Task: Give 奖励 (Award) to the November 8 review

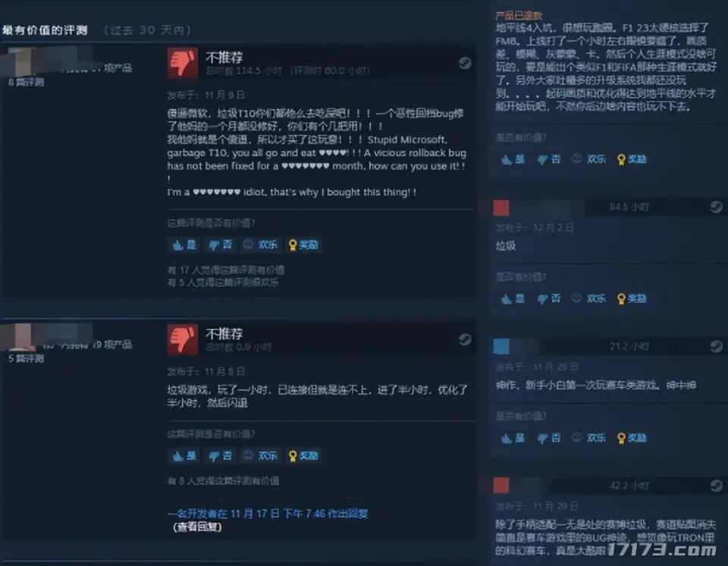Action: (303, 455)
